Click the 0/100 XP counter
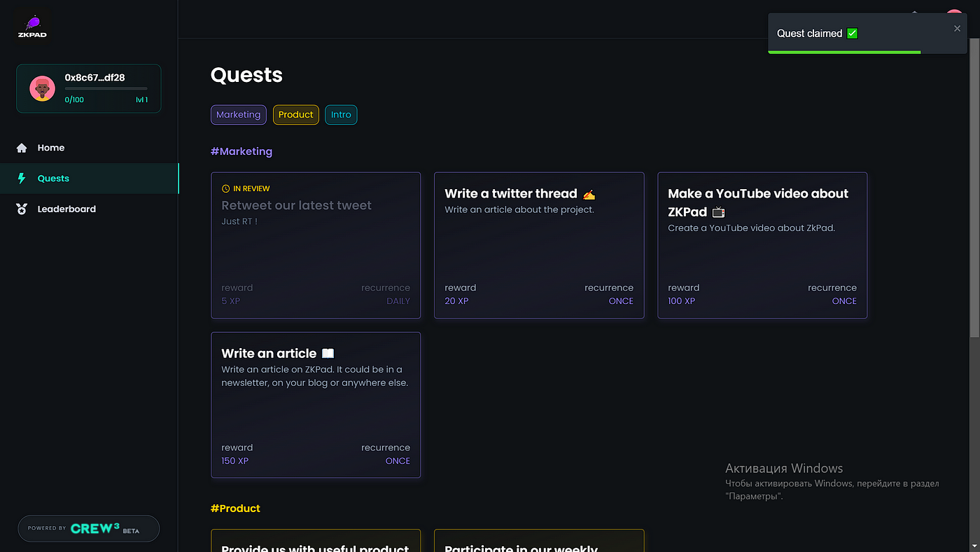 (74, 99)
